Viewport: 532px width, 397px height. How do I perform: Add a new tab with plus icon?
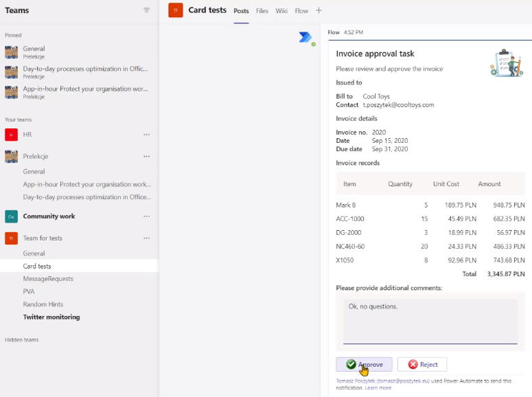click(x=319, y=10)
